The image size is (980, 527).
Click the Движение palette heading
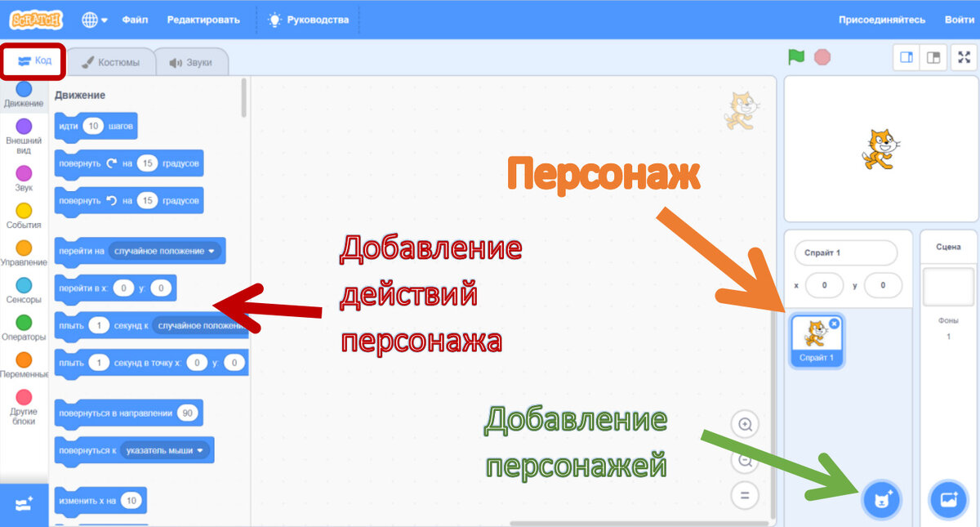pos(79,96)
